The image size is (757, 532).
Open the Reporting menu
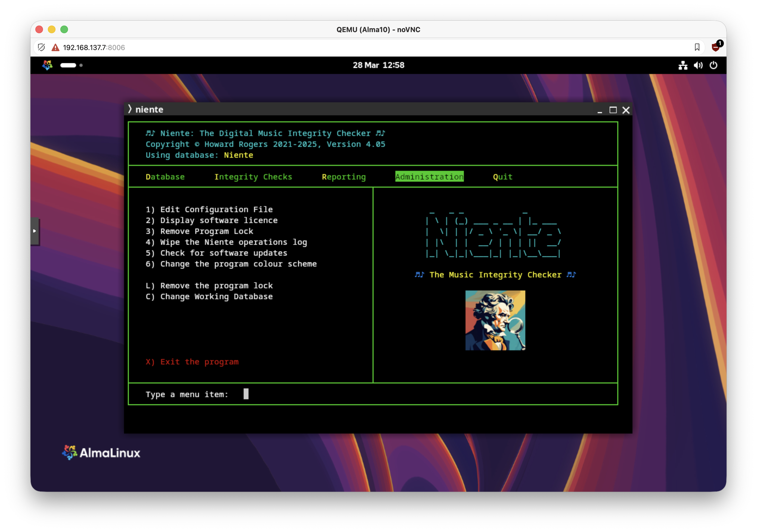pyautogui.click(x=343, y=177)
